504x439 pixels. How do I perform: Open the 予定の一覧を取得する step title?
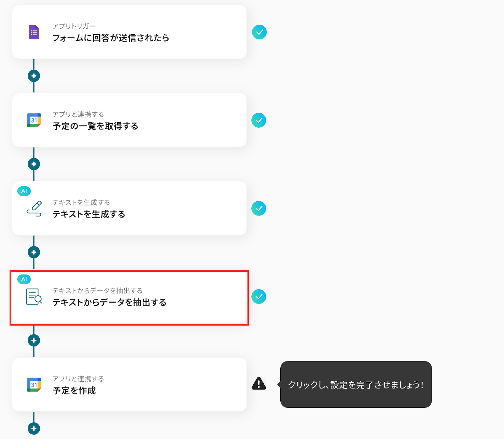click(x=95, y=126)
